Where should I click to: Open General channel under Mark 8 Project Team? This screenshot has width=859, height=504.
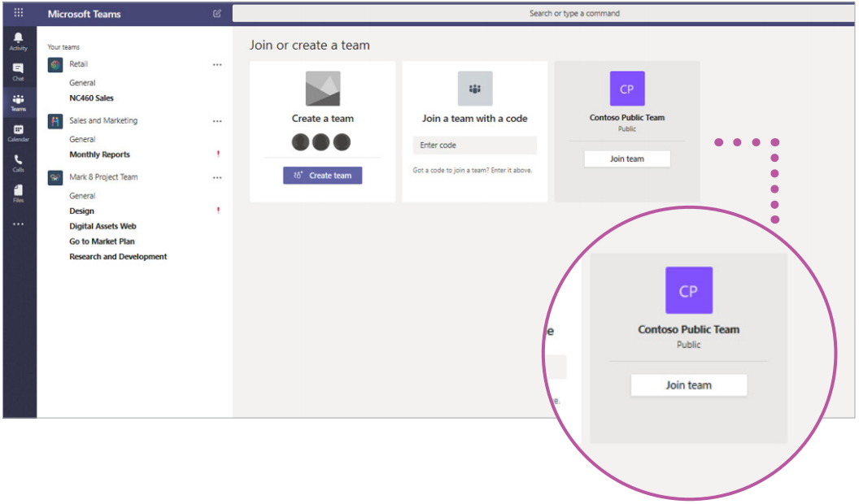[x=82, y=195]
